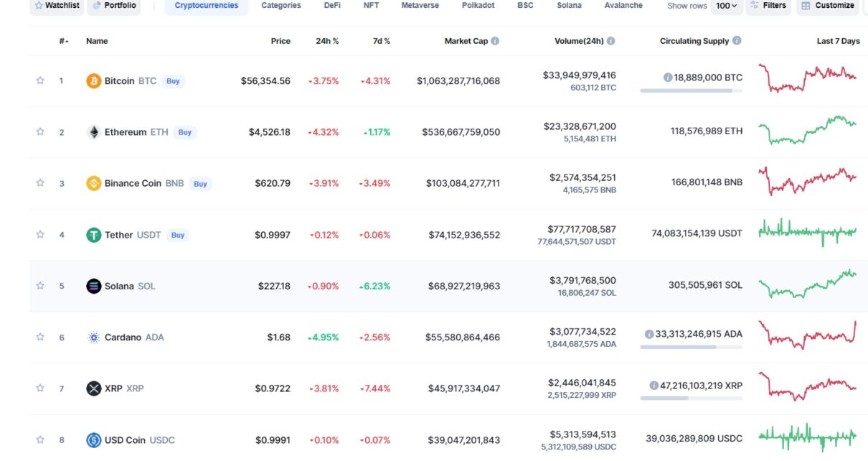Select the Cryptocurrencies tab

tap(207, 6)
